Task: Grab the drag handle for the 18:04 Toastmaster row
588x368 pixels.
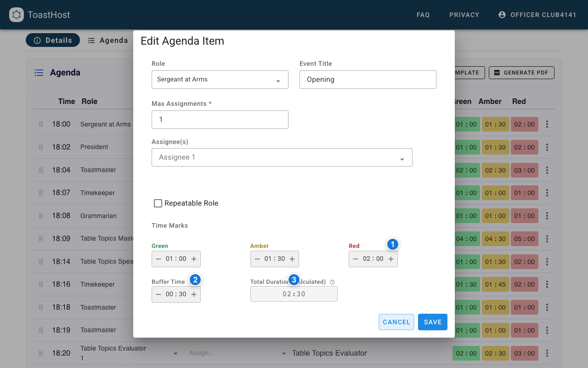Action: pos(41,170)
